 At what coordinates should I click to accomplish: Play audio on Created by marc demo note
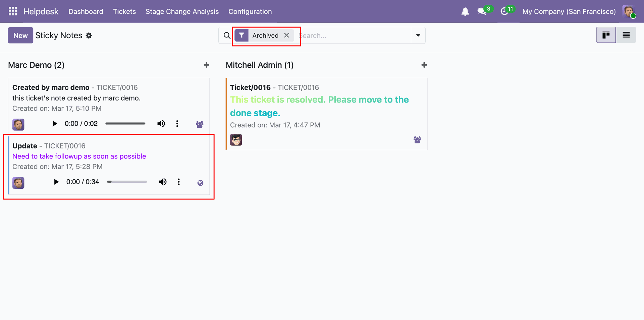(x=55, y=124)
